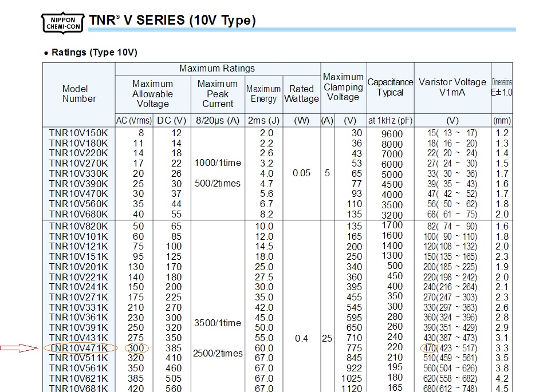Select model TNR10V180K

point(78,143)
